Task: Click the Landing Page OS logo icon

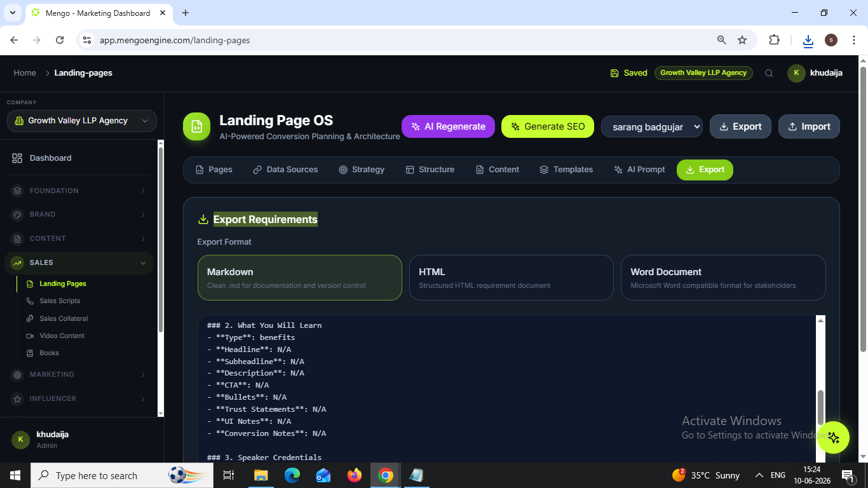Action: [x=196, y=126]
